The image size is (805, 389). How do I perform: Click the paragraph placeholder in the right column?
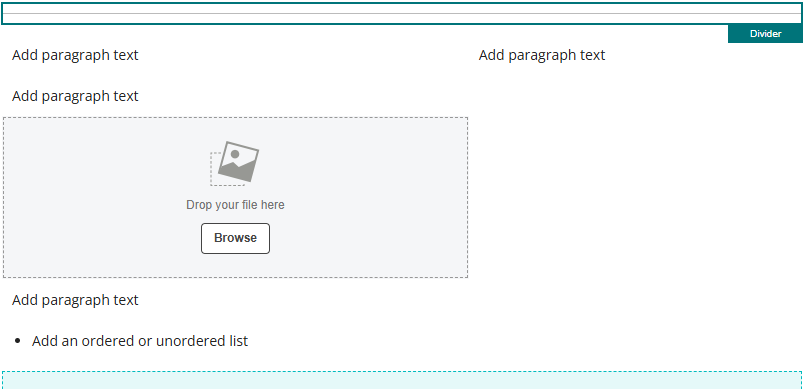point(542,55)
